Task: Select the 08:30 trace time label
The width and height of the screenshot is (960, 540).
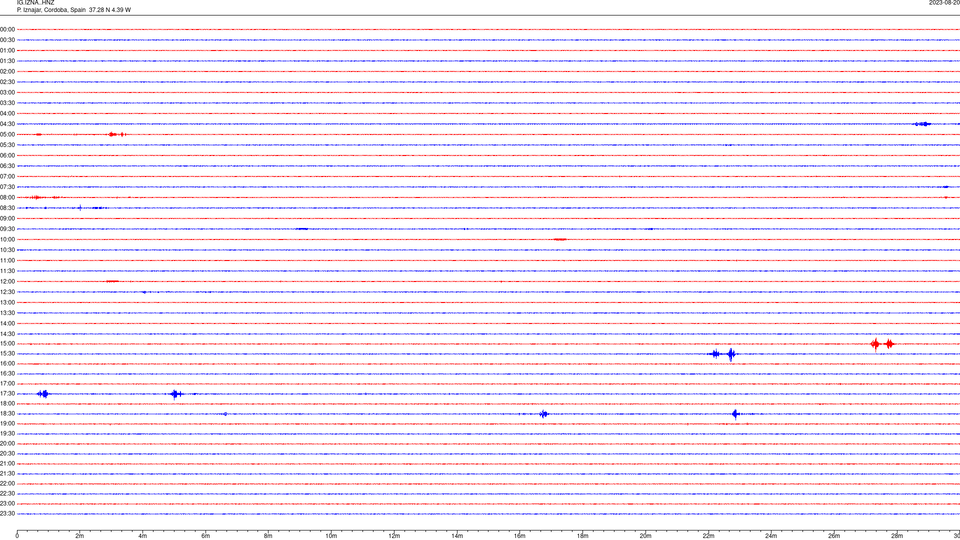Action: (x=7, y=208)
